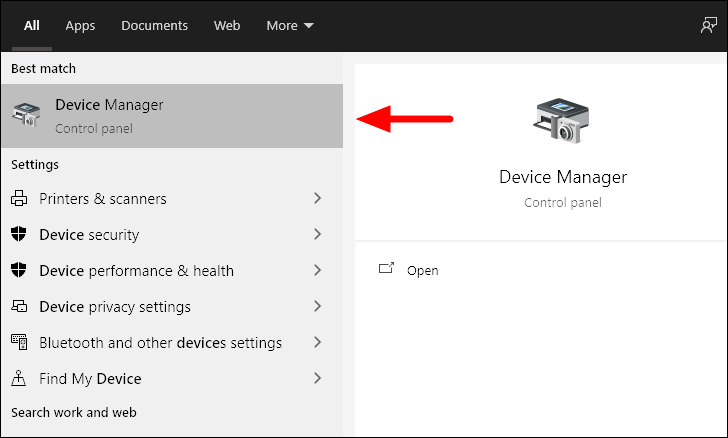Click the Printers & scanners printer icon
Viewport: 728px width, 438px height.
click(x=18, y=199)
